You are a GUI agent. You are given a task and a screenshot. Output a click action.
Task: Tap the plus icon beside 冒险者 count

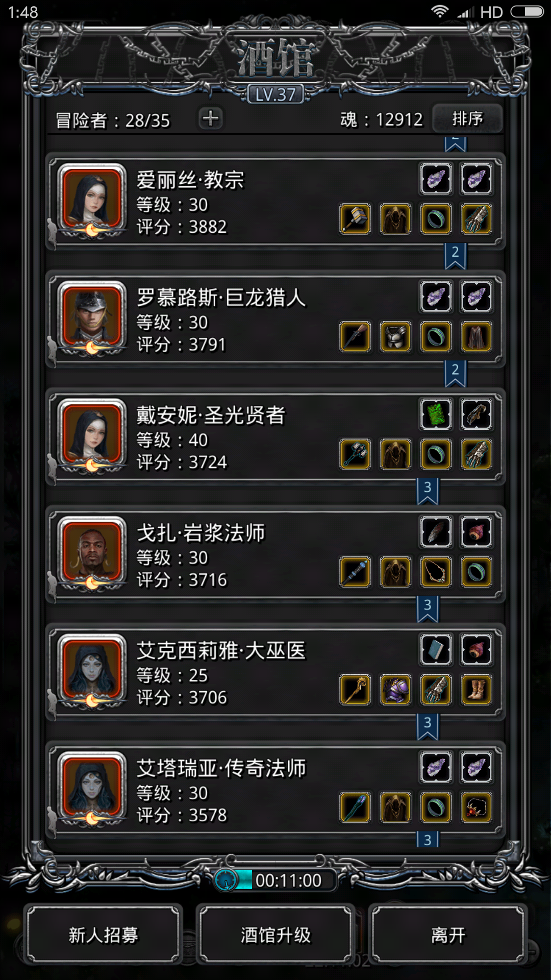210,118
